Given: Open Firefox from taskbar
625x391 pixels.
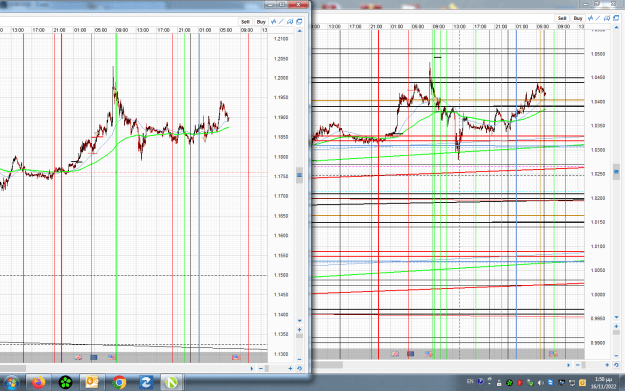Looking at the screenshot, I should (39, 383).
